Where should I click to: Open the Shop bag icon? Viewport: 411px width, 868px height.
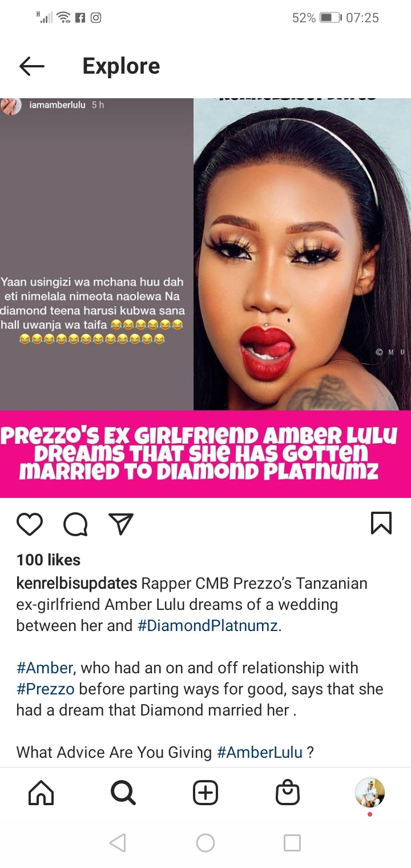pos(288,793)
